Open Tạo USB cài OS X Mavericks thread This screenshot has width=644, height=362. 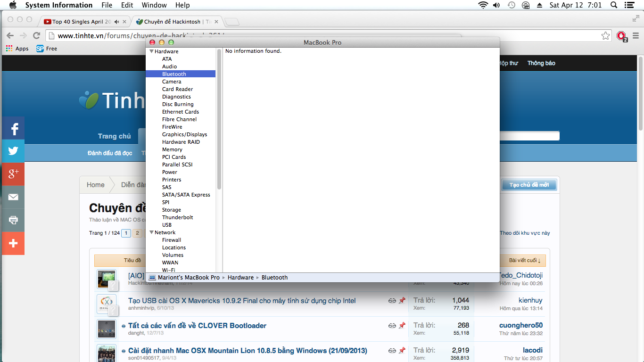pyautogui.click(x=242, y=301)
